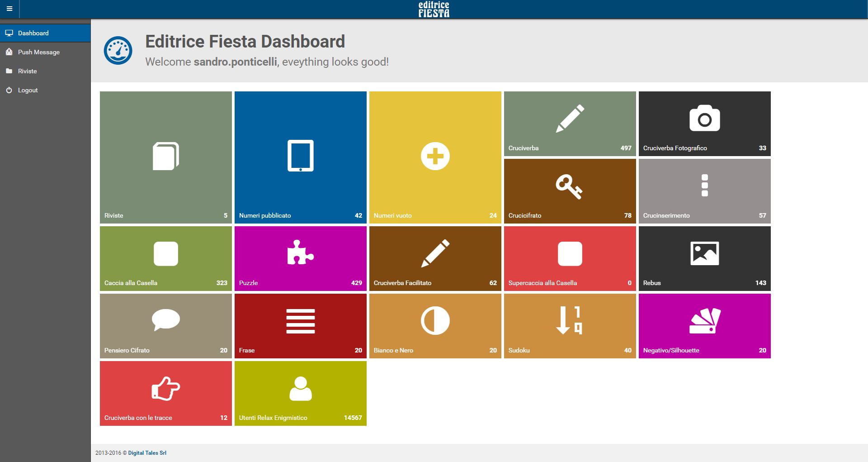Click the camera icon on Cruciverba Fotografico tile
The height and width of the screenshot is (462, 868).
click(705, 118)
